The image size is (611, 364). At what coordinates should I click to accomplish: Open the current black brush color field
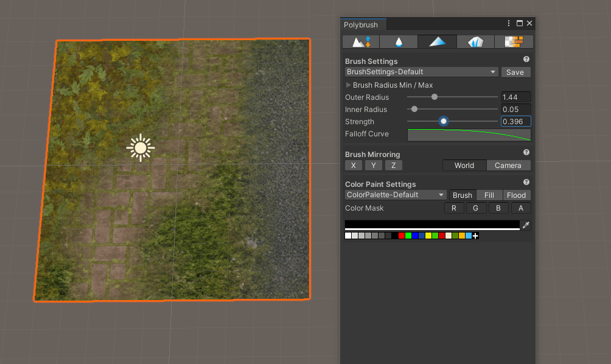tap(432, 225)
